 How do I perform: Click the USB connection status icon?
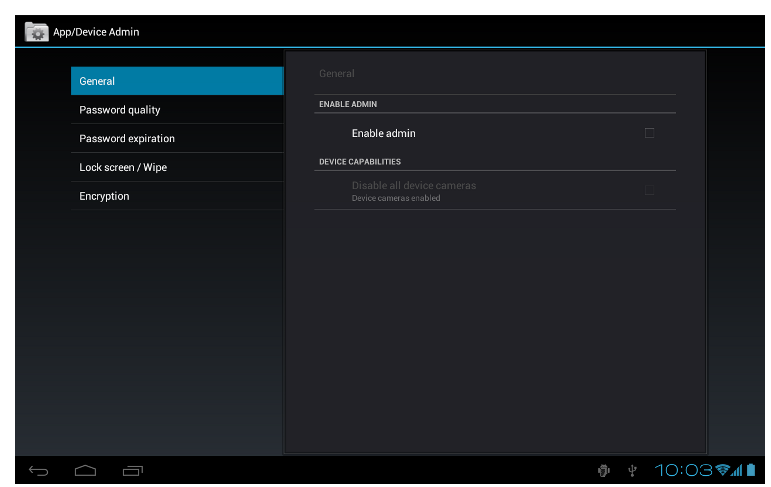tap(632, 471)
